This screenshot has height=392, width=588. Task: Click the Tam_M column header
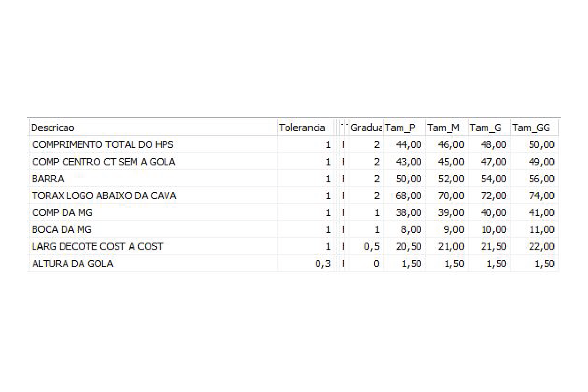pos(447,128)
